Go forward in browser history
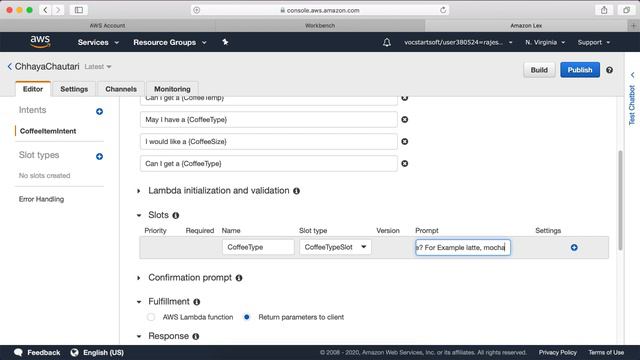The image size is (640, 360). click(x=58, y=10)
